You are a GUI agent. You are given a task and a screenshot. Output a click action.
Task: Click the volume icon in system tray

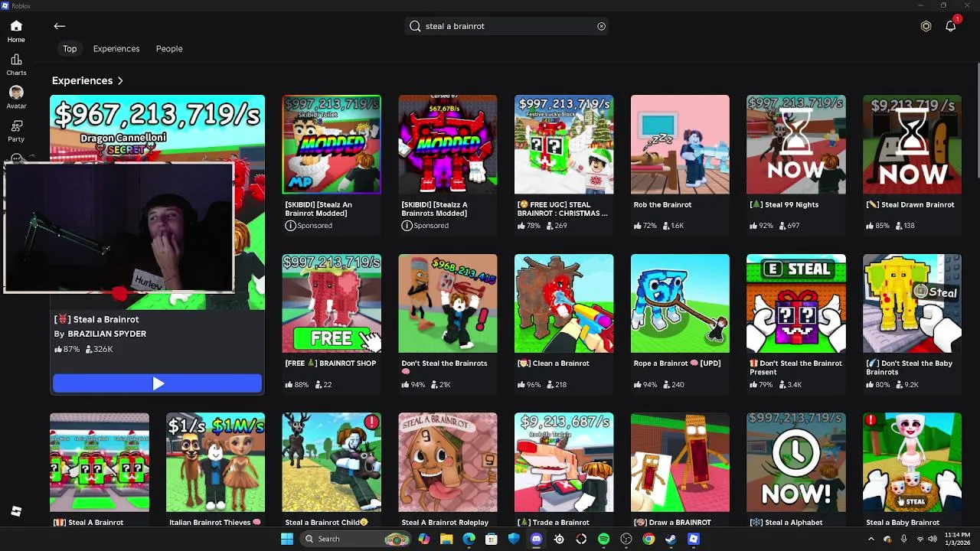coord(933,539)
